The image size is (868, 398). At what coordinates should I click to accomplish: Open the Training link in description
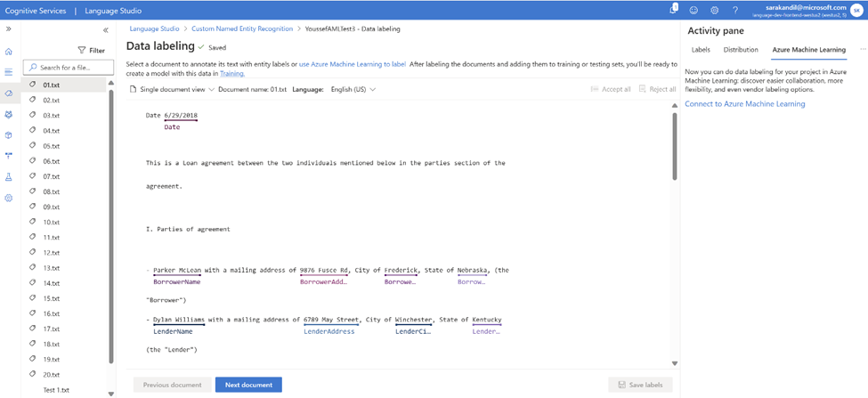coord(232,73)
